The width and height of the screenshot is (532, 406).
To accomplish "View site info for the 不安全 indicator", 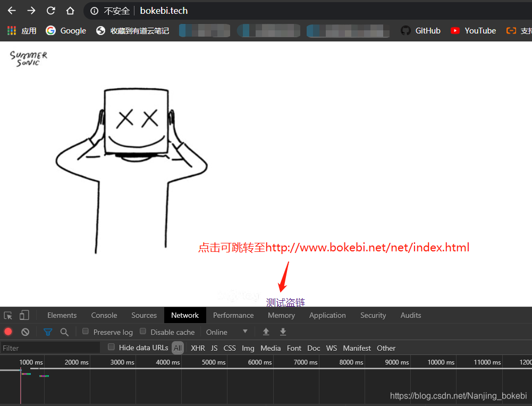I will tap(109, 11).
